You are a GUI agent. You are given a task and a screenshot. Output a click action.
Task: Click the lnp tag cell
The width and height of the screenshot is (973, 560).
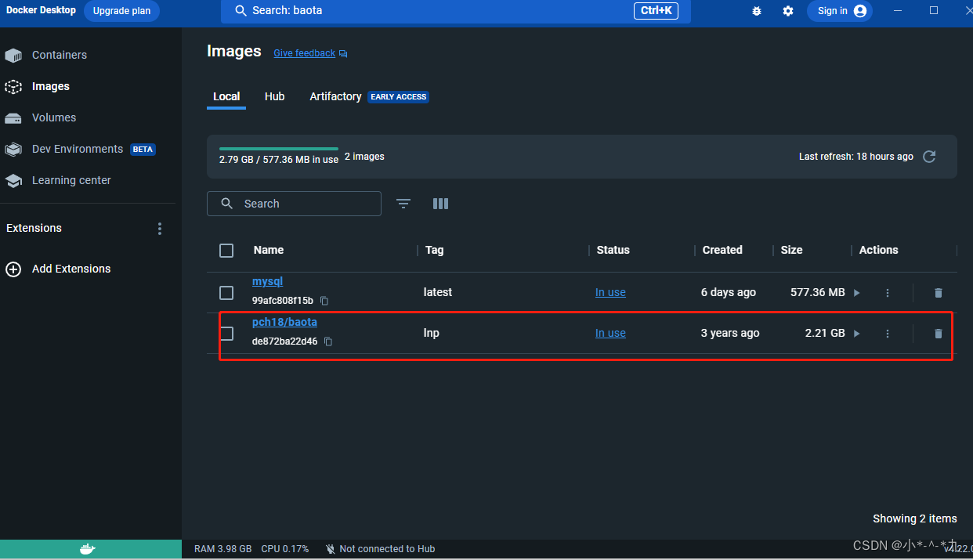click(432, 333)
